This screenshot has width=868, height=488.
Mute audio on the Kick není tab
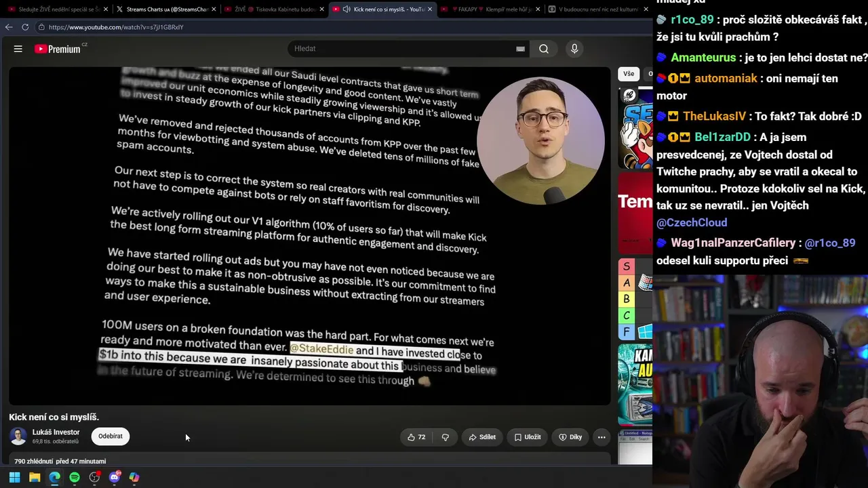(347, 9)
